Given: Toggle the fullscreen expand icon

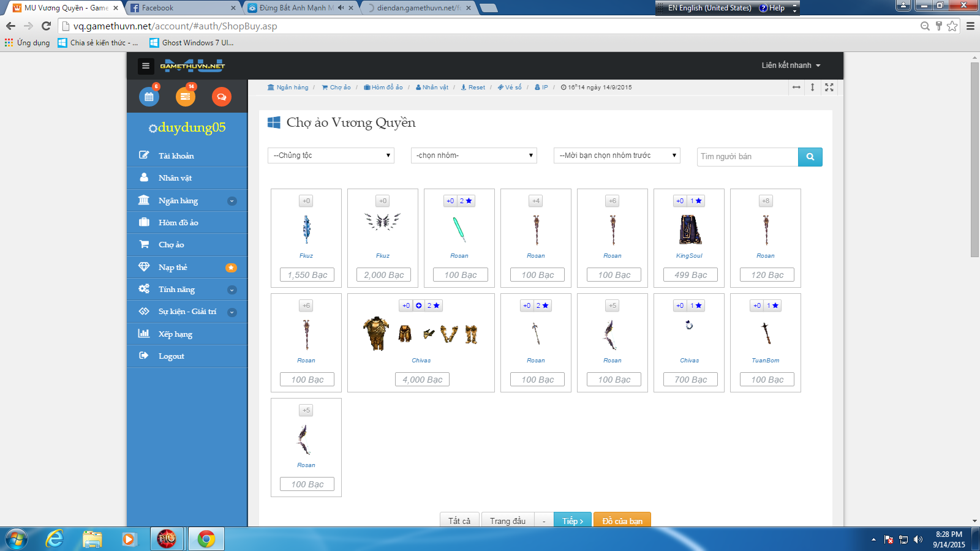Looking at the screenshot, I should pyautogui.click(x=829, y=88).
